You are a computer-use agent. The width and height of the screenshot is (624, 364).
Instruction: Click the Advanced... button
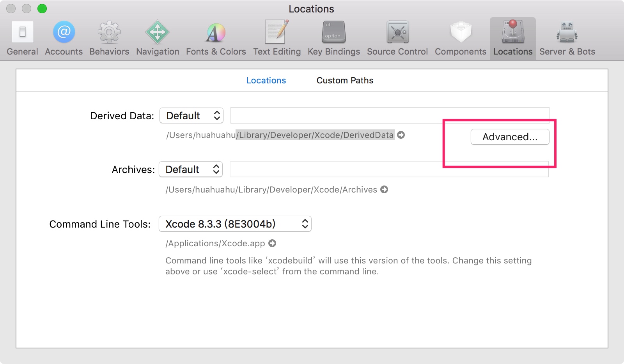pos(510,137)
